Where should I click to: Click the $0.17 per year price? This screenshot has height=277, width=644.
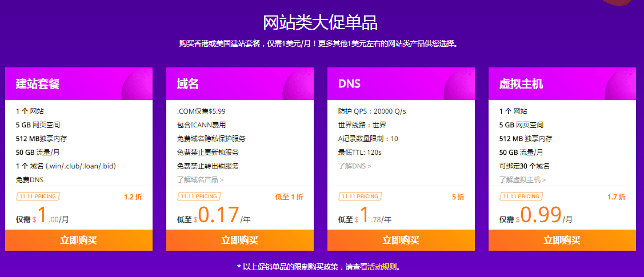tap(218, 216)
